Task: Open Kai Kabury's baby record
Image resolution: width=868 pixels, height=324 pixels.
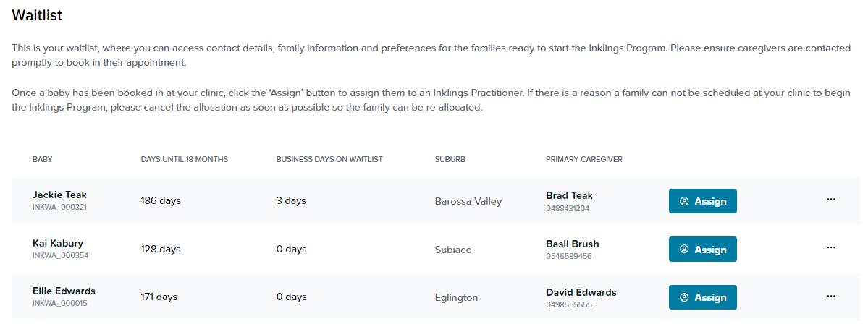Action: [58, 243]
